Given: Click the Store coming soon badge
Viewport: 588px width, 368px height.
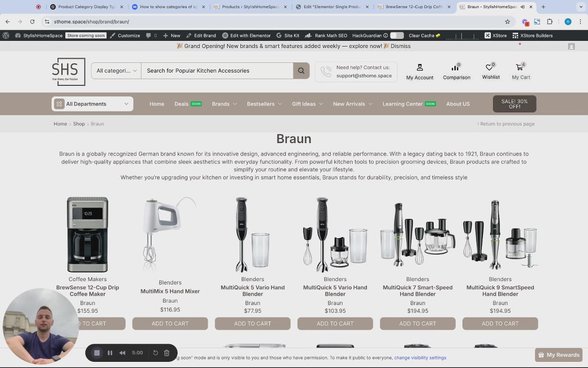Looking at the screenshot, I should pos(86,35).
